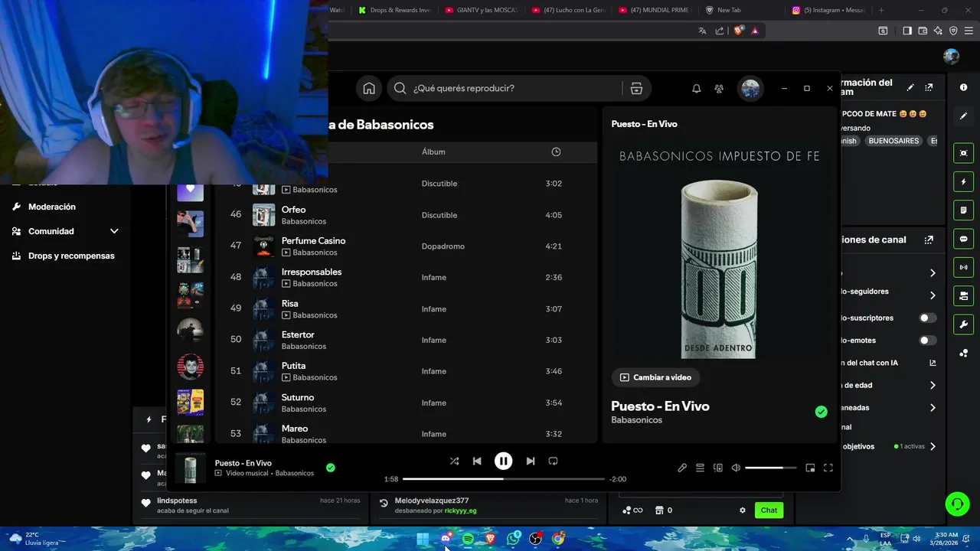Viewport: 980px width, 551px height.
Task: Select track 50 Estertor
Action: [x=406, y=340]
